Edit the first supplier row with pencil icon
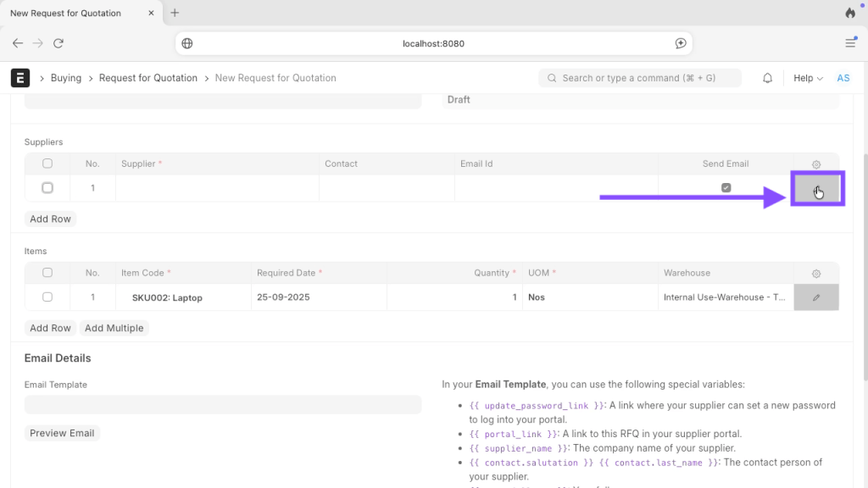This screenshot has width=868, height=488. point(816,188)
